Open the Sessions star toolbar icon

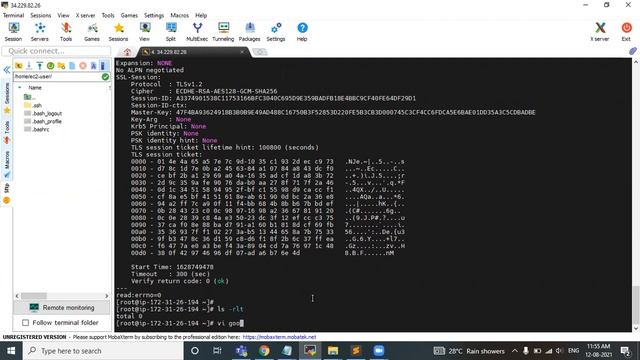[118, 32]
